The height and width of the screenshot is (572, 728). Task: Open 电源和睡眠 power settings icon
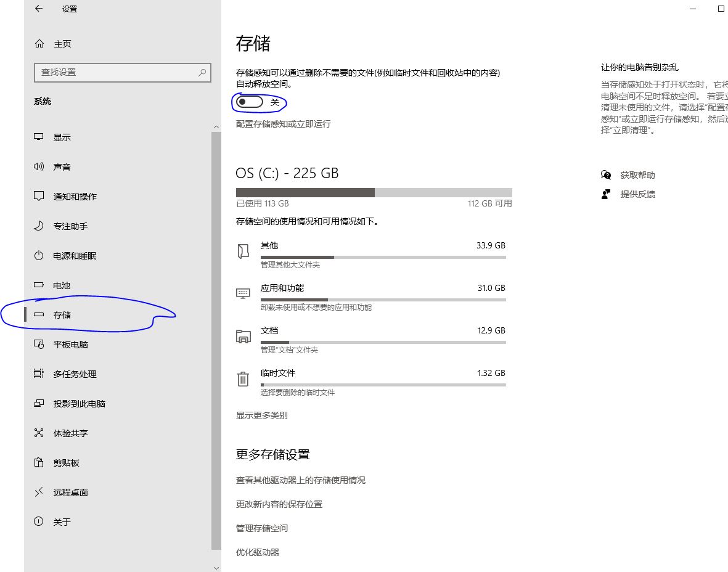click(x=38, y=255)
